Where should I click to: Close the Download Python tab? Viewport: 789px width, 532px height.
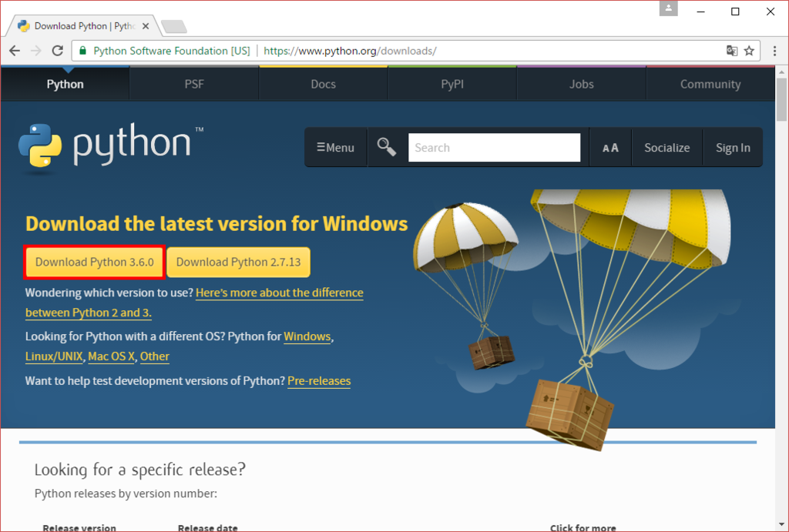pos(146,26)
